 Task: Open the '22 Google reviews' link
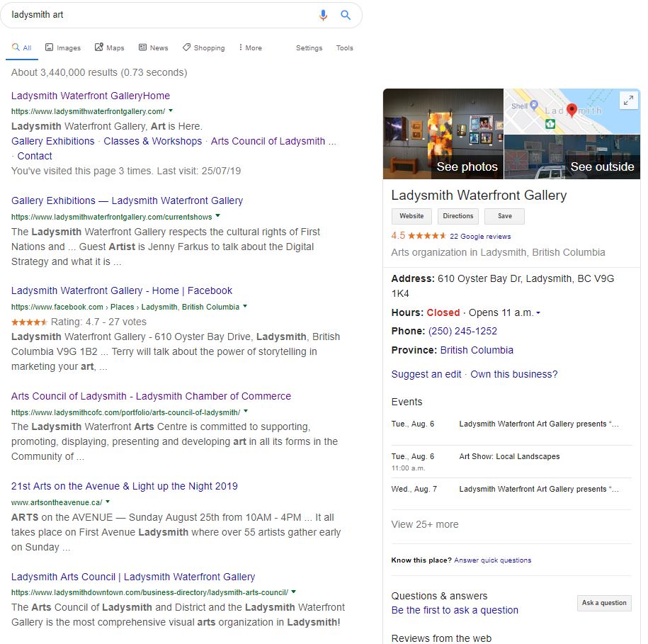tap(480, 237)
